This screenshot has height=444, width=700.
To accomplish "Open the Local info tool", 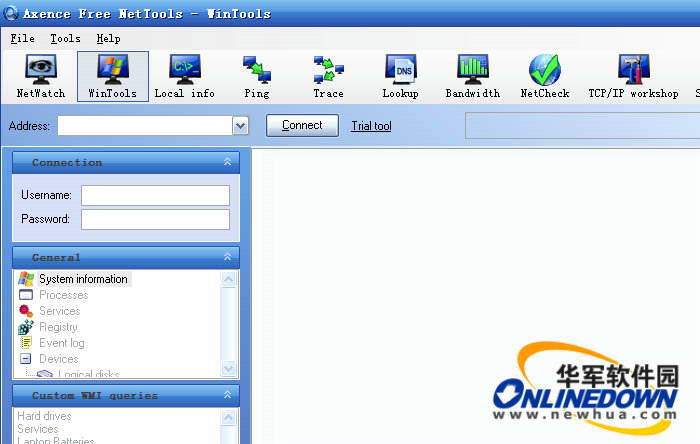I will (x=184, y=76).
